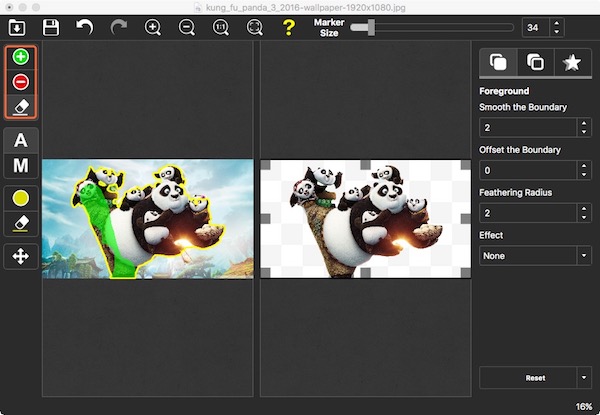
Task: Increase Marker Size with up arrow
Action: pyautogui.click(x=557, y=23)
